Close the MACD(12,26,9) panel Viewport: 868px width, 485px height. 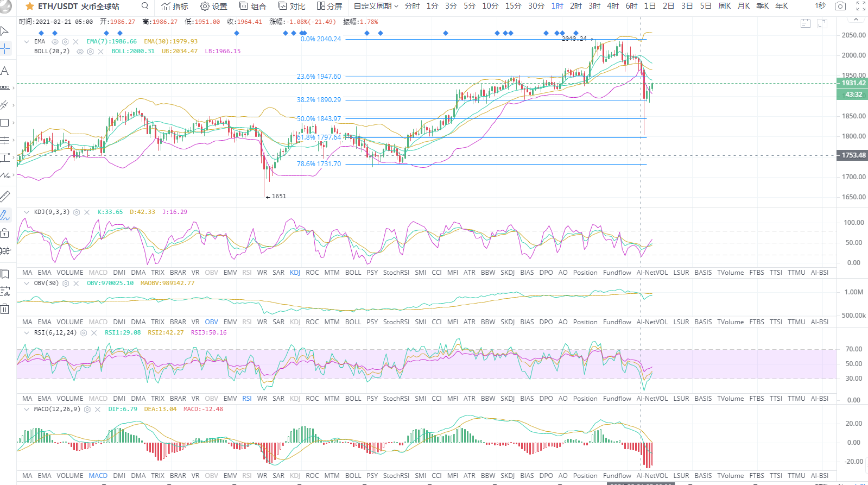(98, 410)
